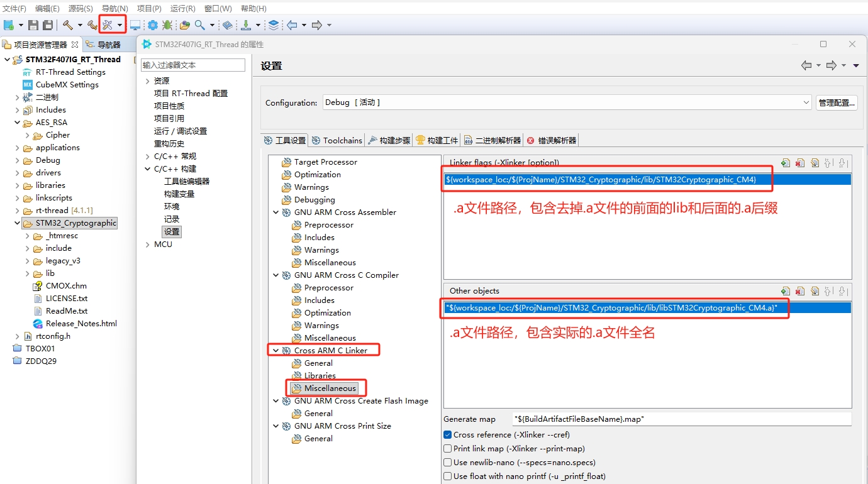This screenshot has height=484, width=868.
Task: Select 运行 / 调试设置 item
Action: click(x=181, y=131)
